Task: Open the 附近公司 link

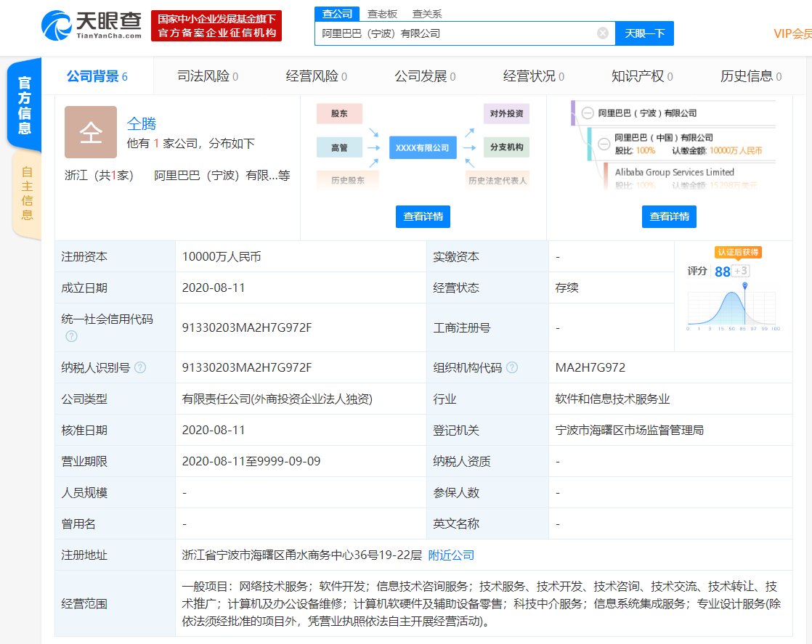Action: tap(451, 555)
